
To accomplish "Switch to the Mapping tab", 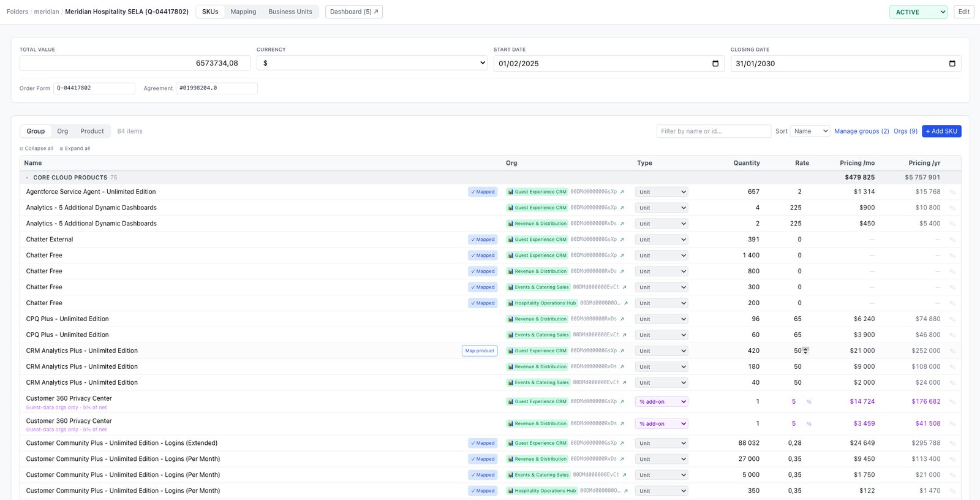I will [x=243, y=12].
